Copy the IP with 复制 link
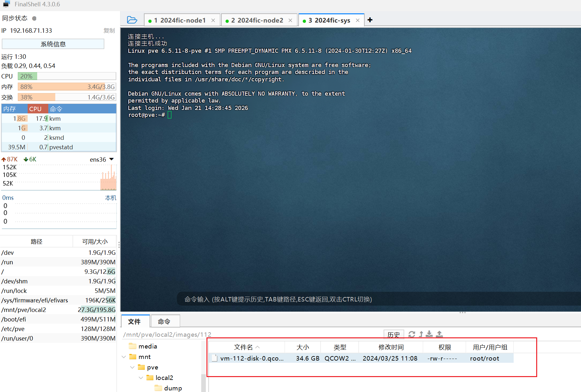Image resolution: width=581 pixels, height=392 pixels. coord(109,30)
